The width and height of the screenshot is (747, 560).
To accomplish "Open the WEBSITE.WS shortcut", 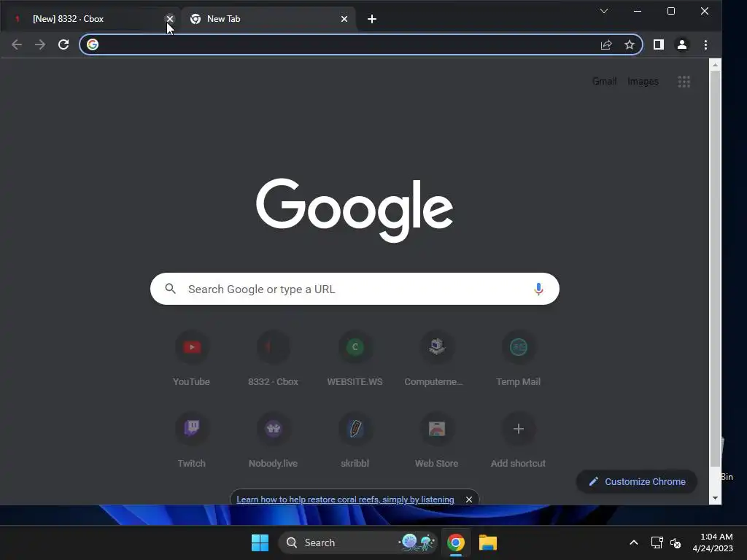I will point(355,359).
